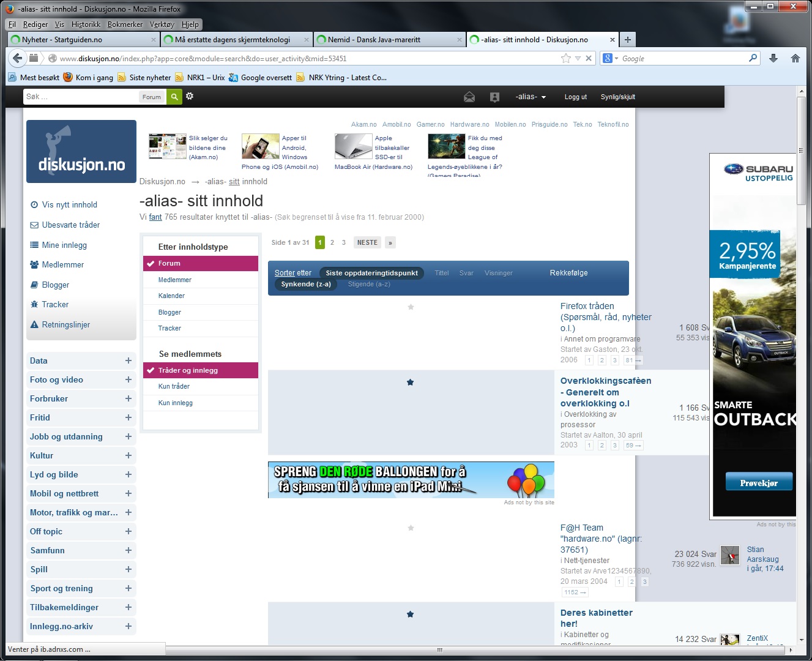Expand the Fritid category
Screen dimensions: 812x661
129,417
